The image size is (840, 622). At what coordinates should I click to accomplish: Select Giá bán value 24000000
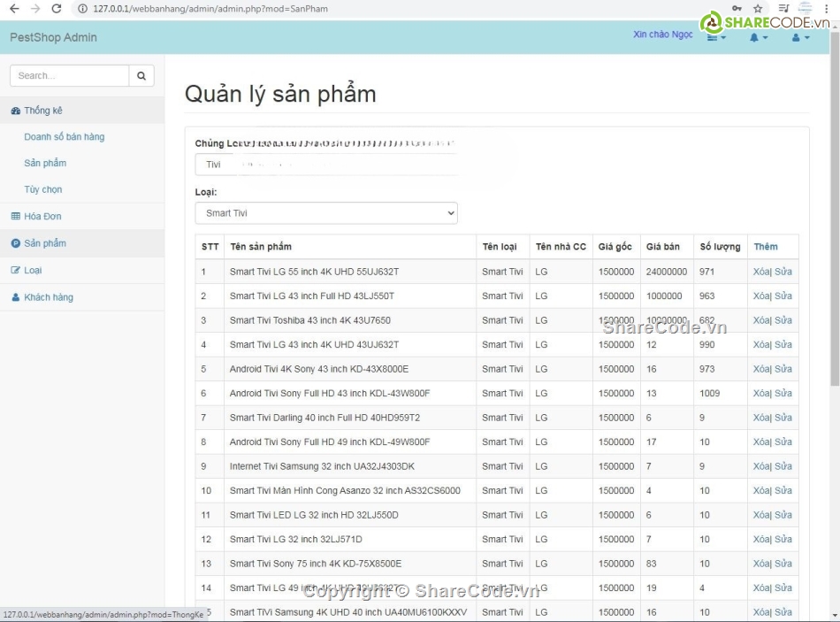tap(667, 272)
